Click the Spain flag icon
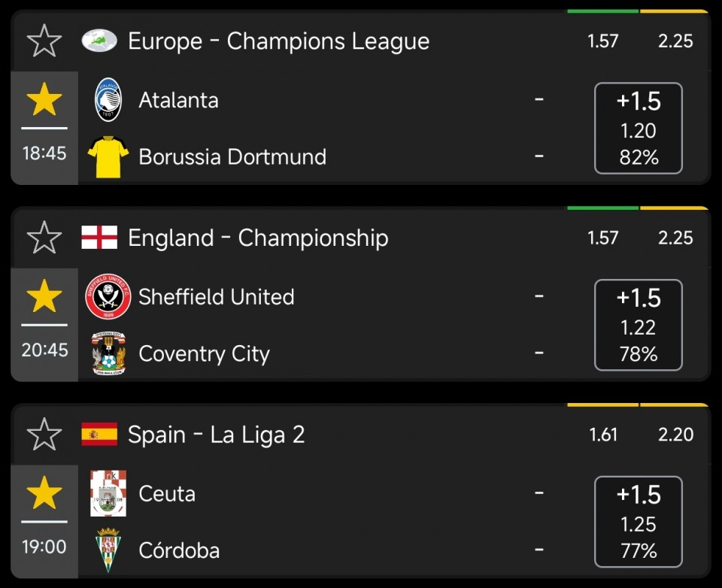 pos(99,435)
